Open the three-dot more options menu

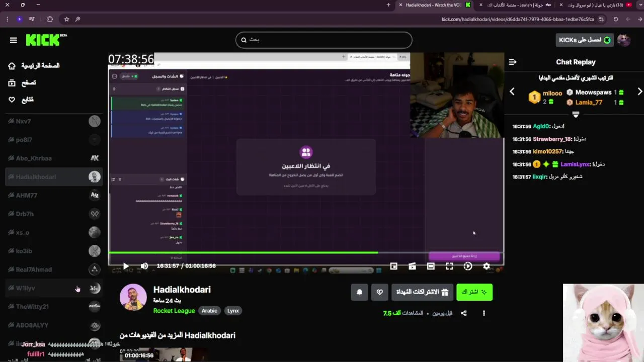pyautogui.click(x=484, y=313)
